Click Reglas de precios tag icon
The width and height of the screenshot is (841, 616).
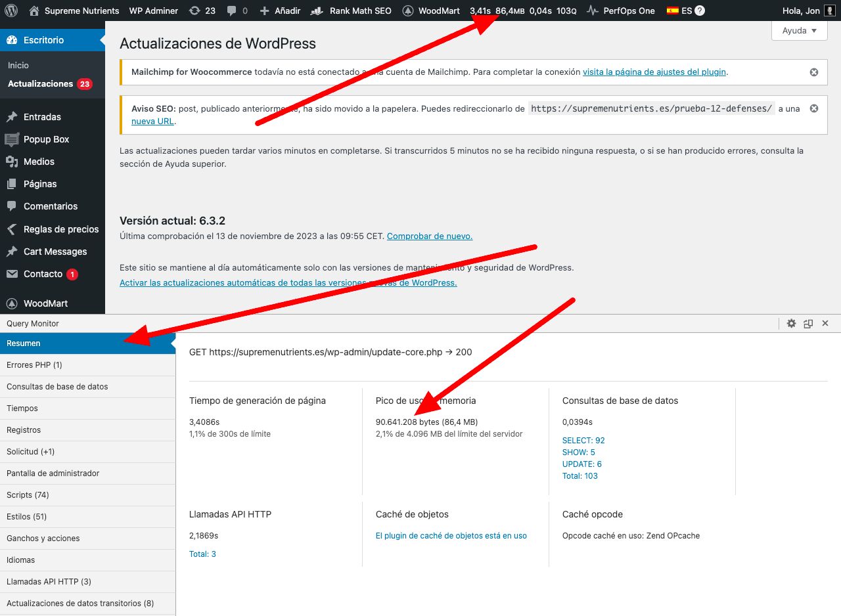coord(12,229)
